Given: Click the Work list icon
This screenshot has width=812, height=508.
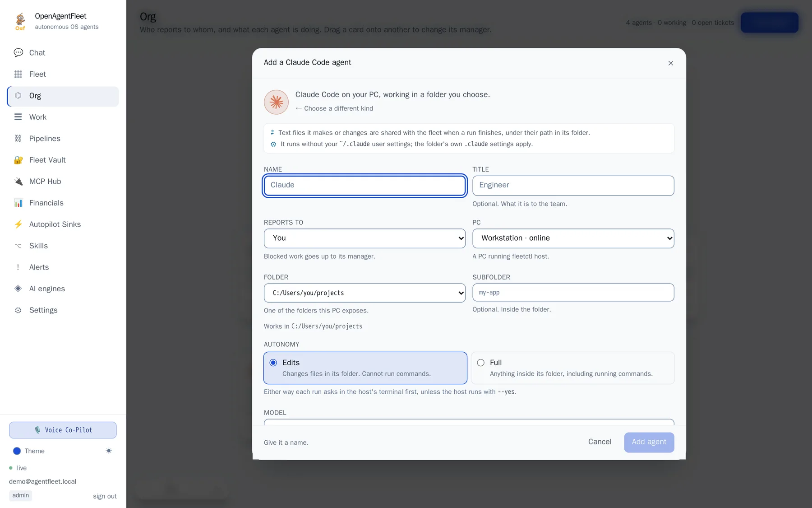Looking at the screenshot, I should point(18,117).
